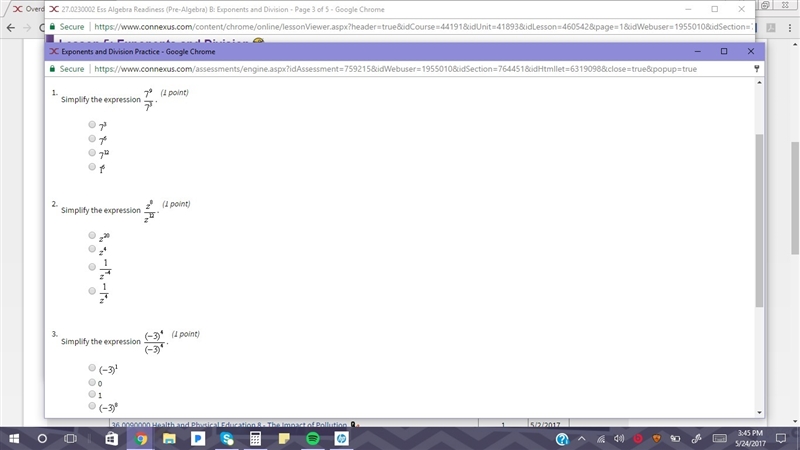Minimize the Exponents and Division Practice window

697,51
